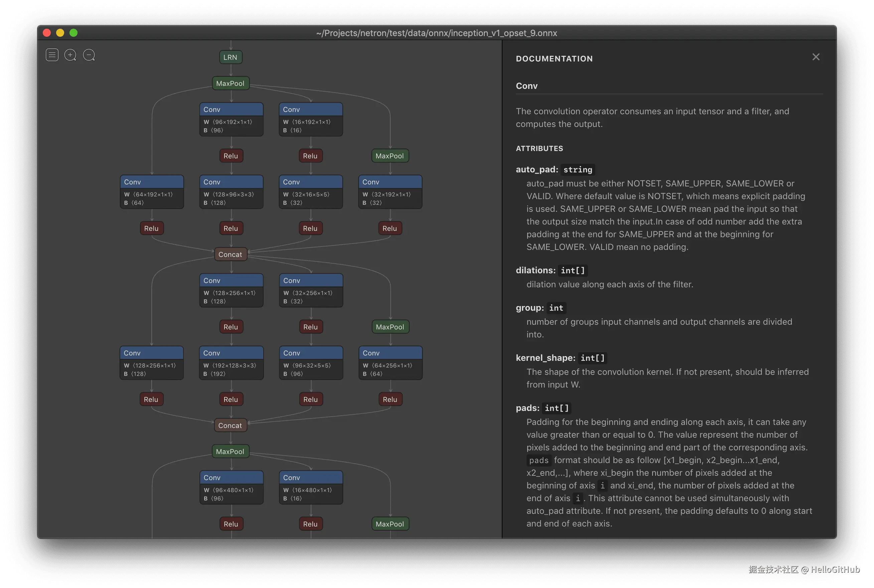Viewport: 874px width, 588px height.
Task: Click the green fullscreen window button
Action: [74, 33]
